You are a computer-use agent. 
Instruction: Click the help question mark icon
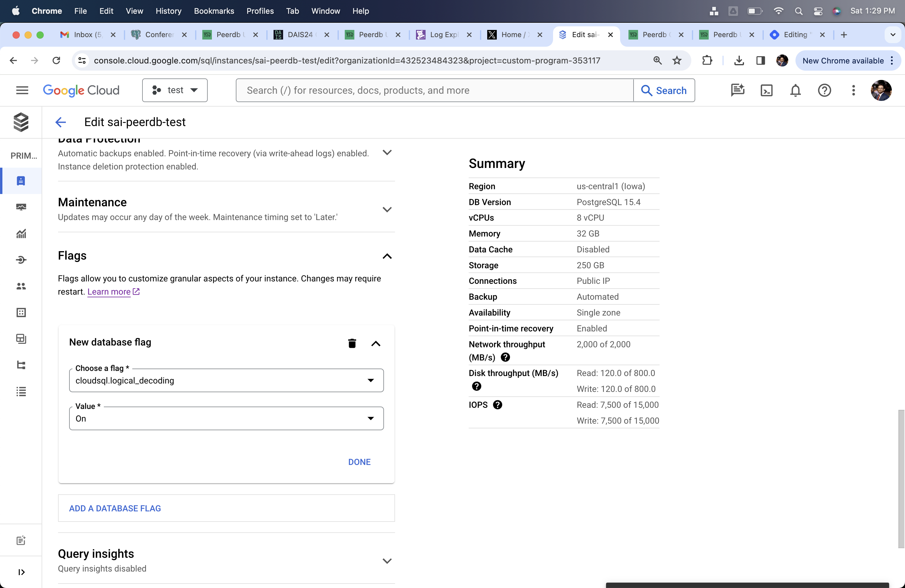(824, 90)
